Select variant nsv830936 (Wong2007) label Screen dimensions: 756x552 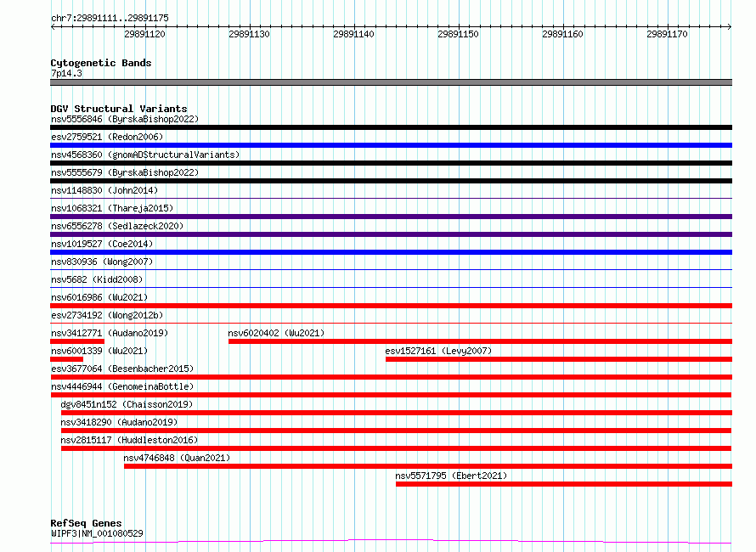[102, 262]
